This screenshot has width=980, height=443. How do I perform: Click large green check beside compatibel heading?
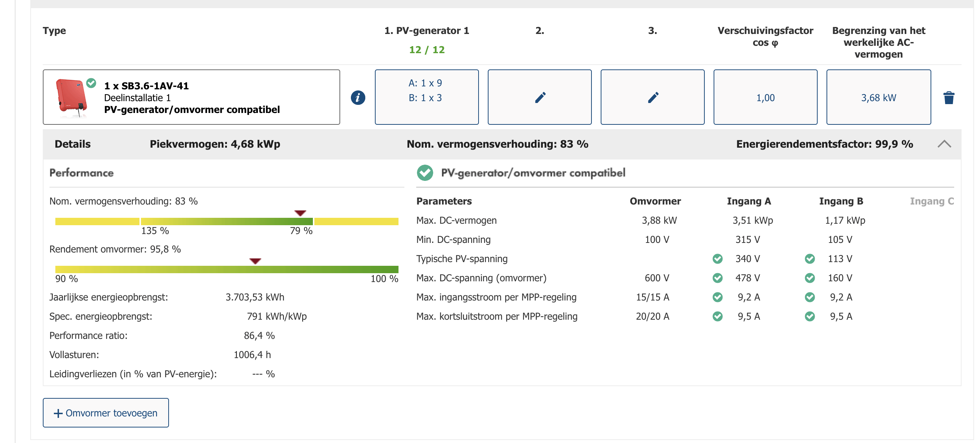425,173
